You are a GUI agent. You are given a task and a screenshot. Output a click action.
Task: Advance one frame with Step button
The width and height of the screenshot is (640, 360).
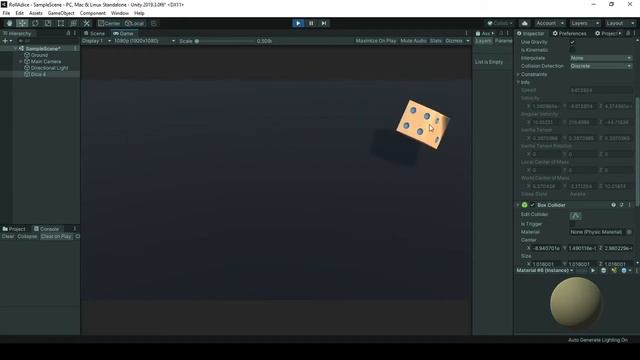(x=324, y=23)
